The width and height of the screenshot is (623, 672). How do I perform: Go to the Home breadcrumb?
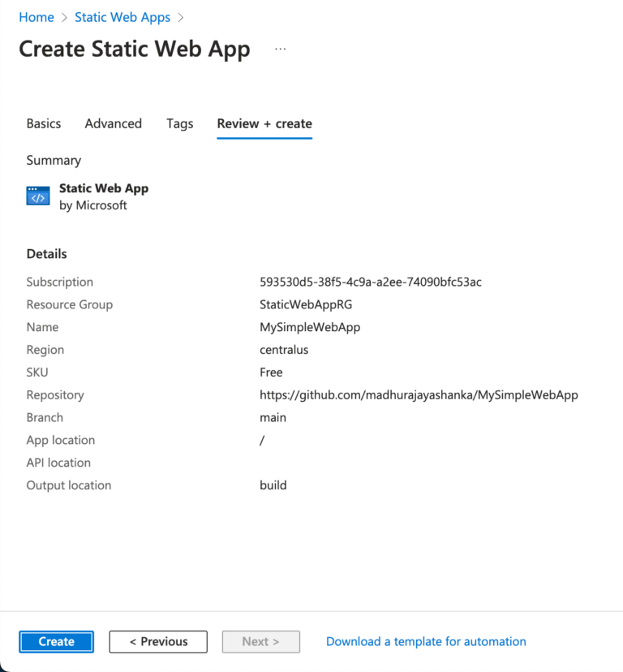pos(37,17)
